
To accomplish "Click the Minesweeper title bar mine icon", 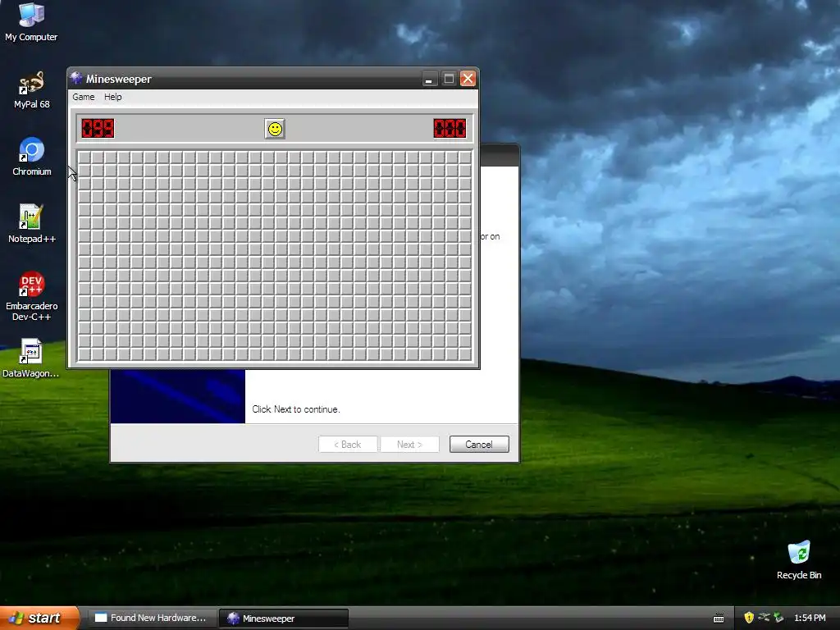I will [x=76, y=78].
